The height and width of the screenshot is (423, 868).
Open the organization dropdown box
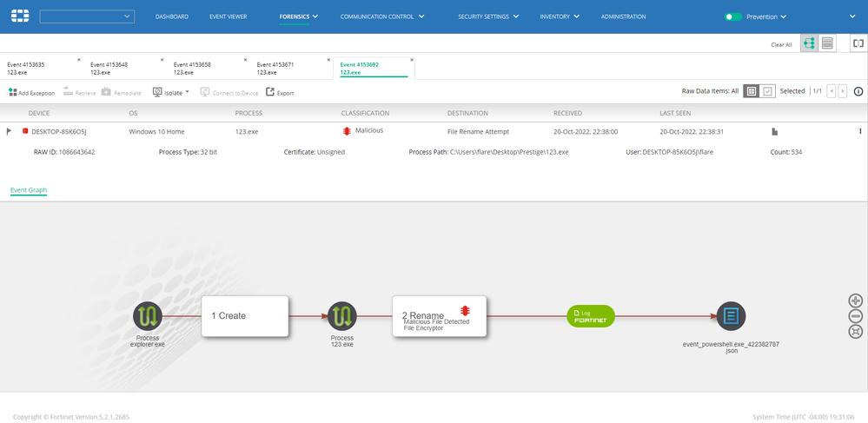(87, 17)
